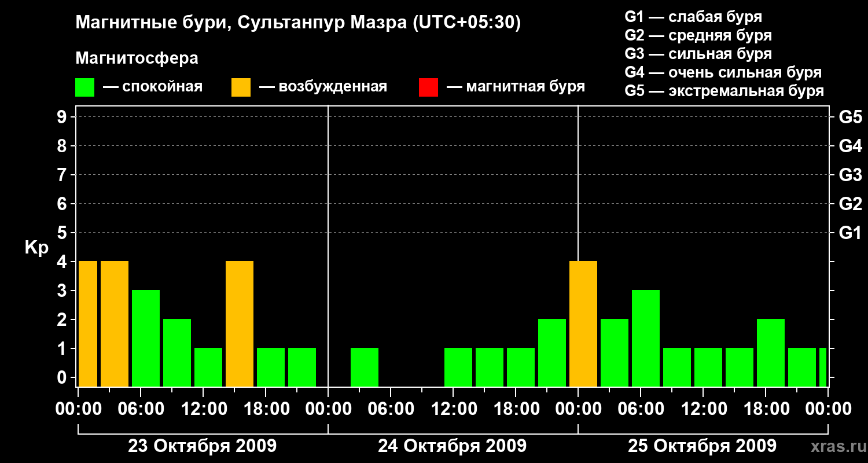Click the '5' value on the Kp axis
Viewport: 868px width, 463px height.
click(62, 233)
